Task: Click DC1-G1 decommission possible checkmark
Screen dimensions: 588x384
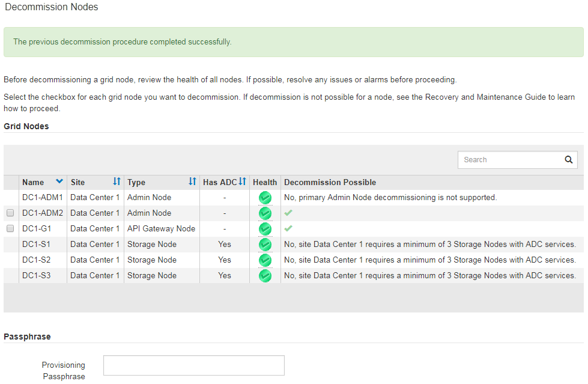Action: coord(288,228)
